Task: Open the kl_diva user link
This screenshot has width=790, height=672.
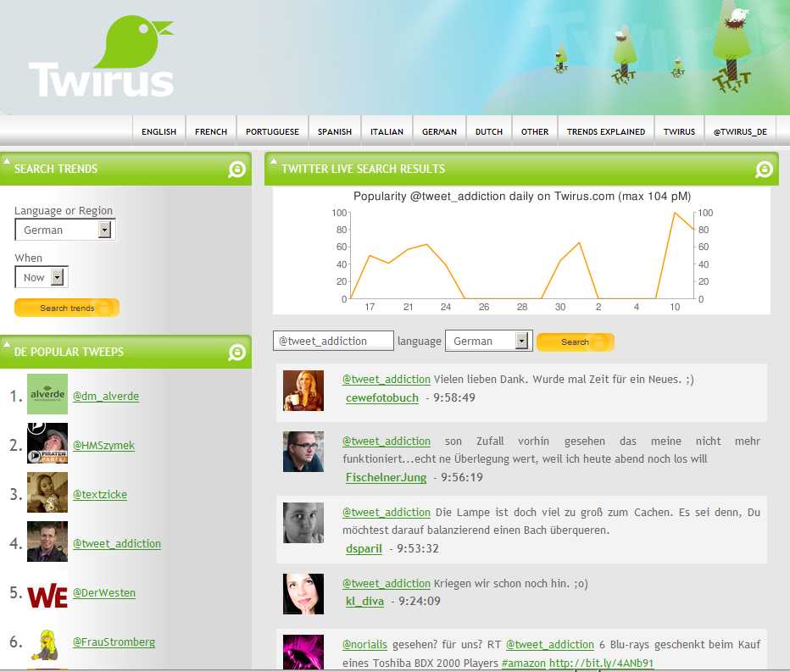Action: click(364, 601)
